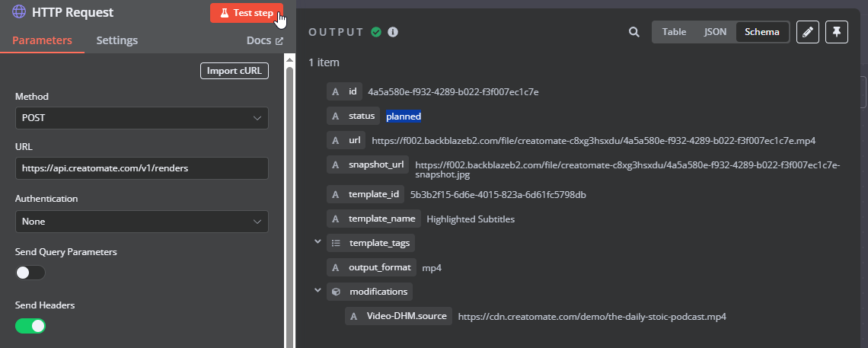Click the snapshot_url field pill

[x=368, y=165]
